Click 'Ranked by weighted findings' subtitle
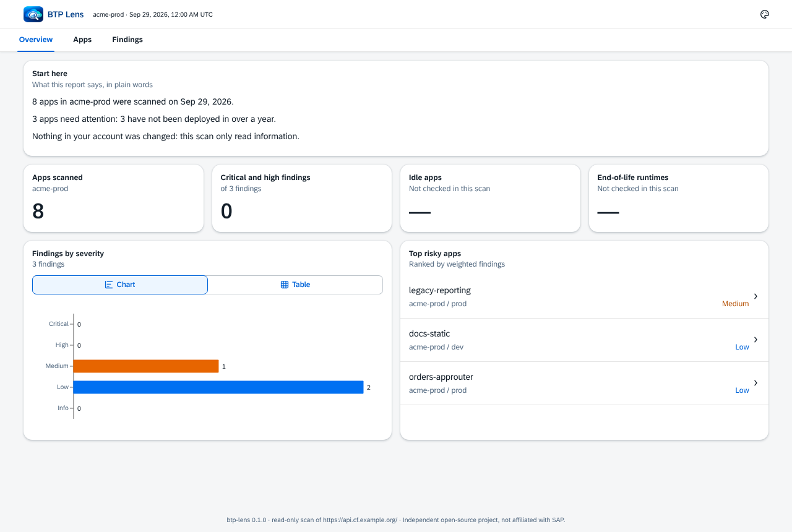The width and height of the screenshot is (792, 532). (457, 264)
